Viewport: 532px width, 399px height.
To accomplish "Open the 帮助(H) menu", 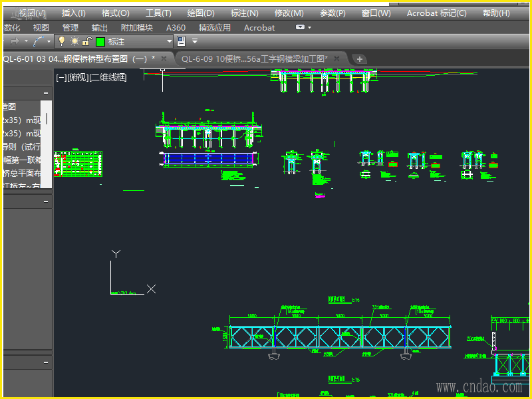I will [x=496, y=13].
